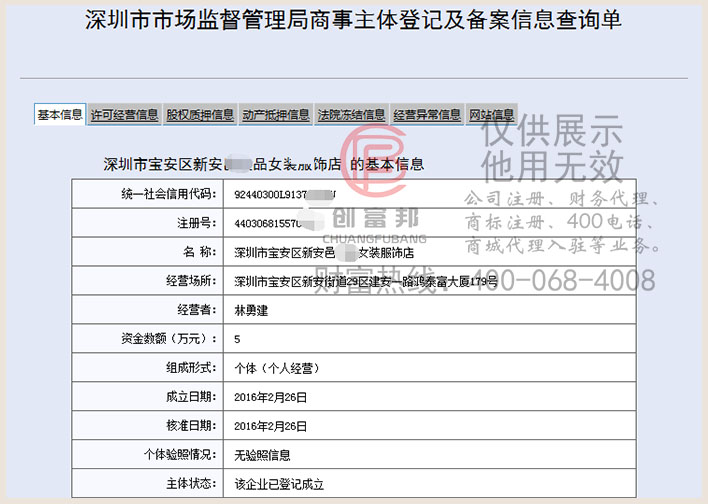Select the value 无验照信息

[262, 455]
